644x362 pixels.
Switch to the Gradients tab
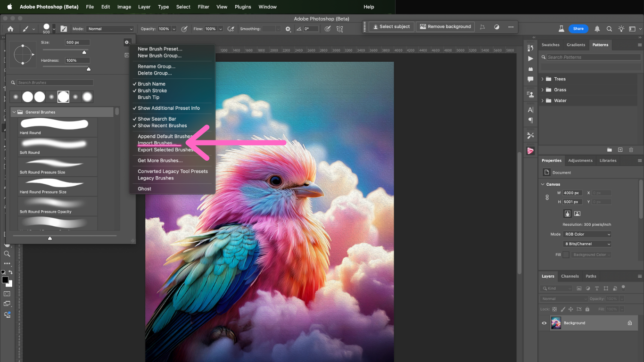click(576, 45)
